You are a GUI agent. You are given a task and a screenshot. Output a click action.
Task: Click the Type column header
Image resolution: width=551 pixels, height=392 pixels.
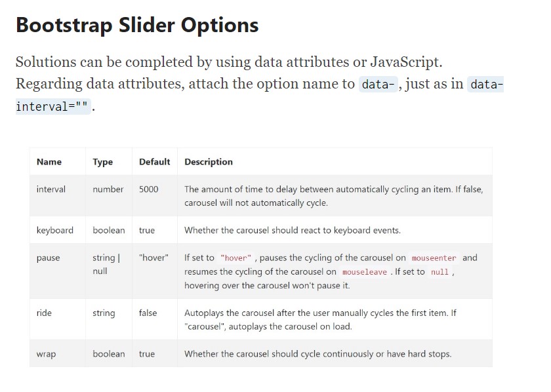(x=103, y=162)
